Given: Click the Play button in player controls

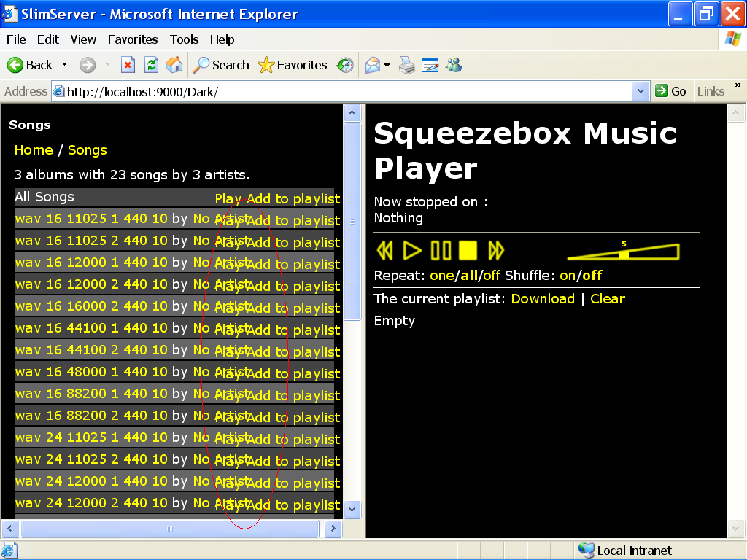Looking at the screenshot, I should 412,251.
